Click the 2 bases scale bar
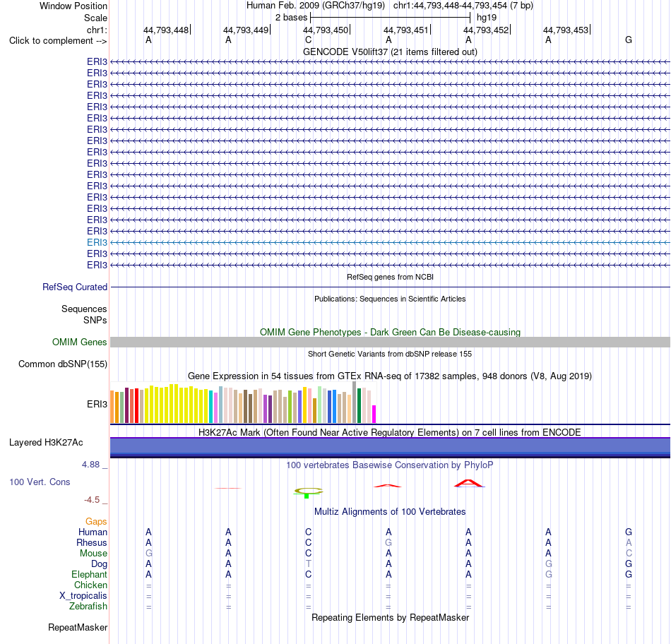 click(391, 18)
